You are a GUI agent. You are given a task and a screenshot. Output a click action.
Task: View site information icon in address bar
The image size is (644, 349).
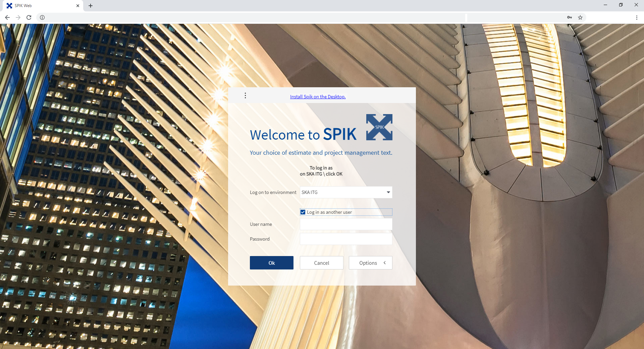tap(42, 17)
